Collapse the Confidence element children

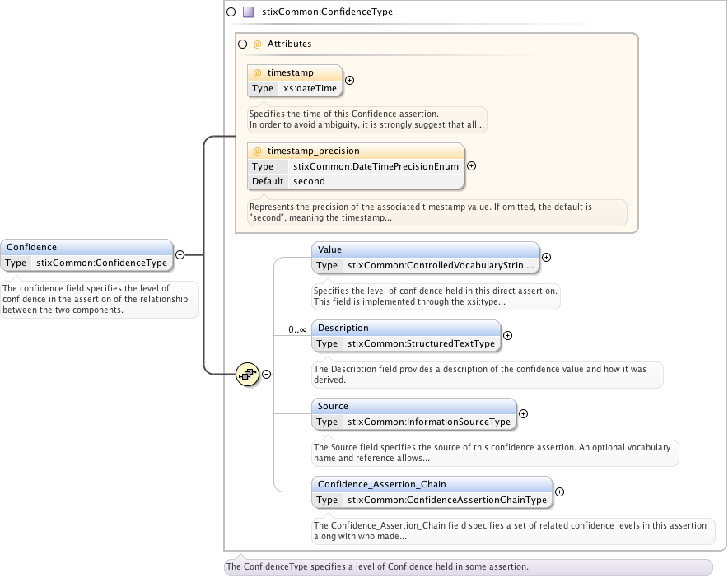[x=180, y=255]
